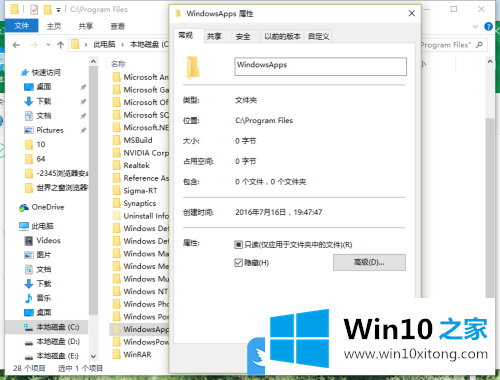This screenshot has width=500, height=380.
Task: Click the WindowsApps folder name field
Action: pos(320,66)
